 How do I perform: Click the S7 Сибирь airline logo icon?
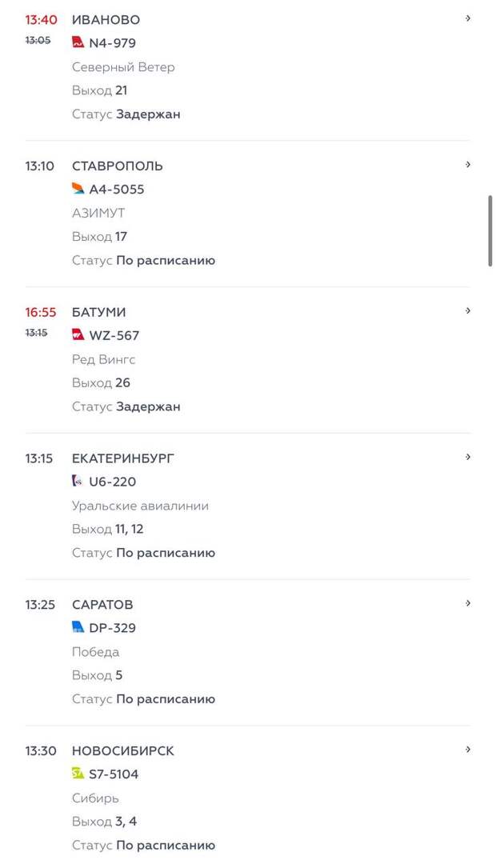point(78,774)
